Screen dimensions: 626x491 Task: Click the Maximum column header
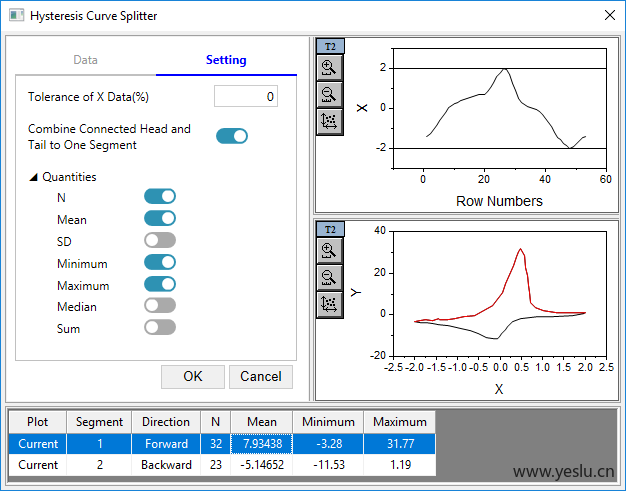coord(400,422)
